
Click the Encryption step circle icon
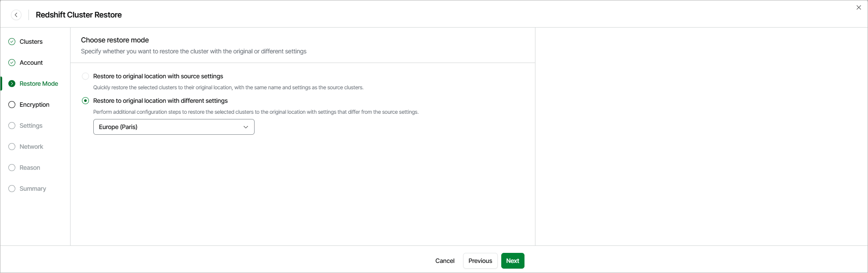[x=12, y=105]
